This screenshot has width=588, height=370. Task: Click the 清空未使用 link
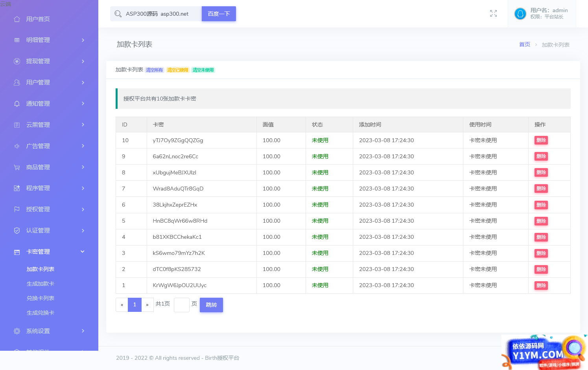pos(203,70)
